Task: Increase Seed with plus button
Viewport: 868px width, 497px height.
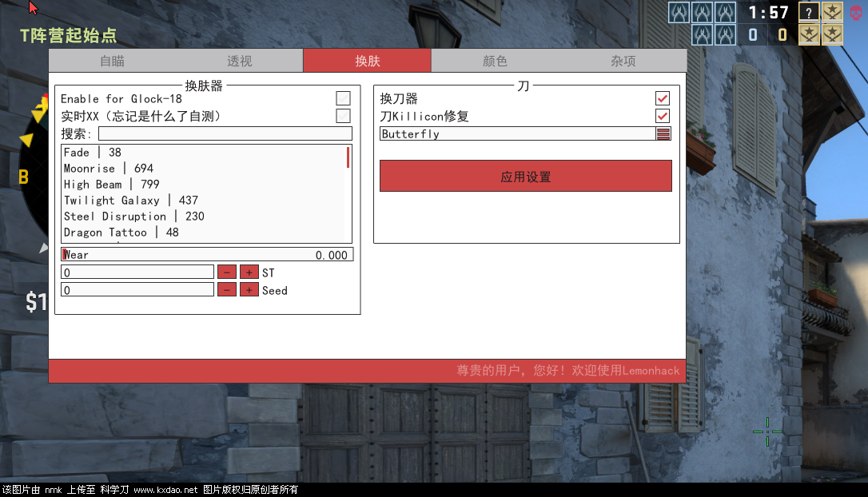Action: click(x=249, y=290)
